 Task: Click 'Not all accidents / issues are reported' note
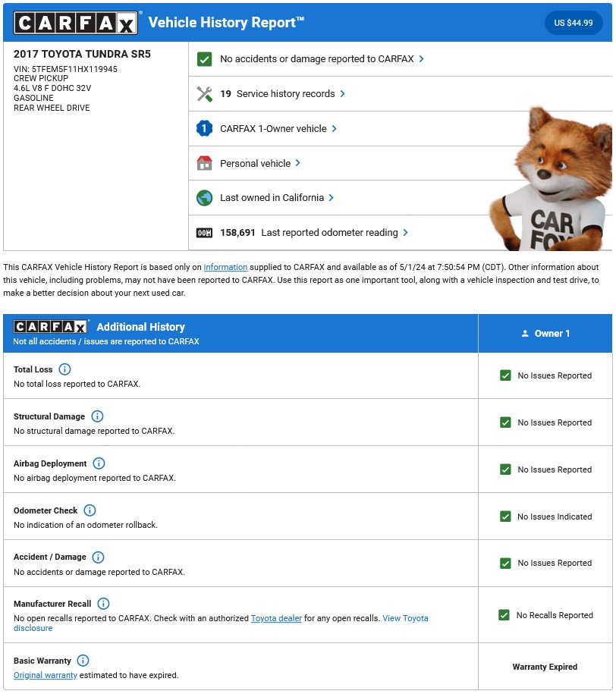click(x=106, y=341)
